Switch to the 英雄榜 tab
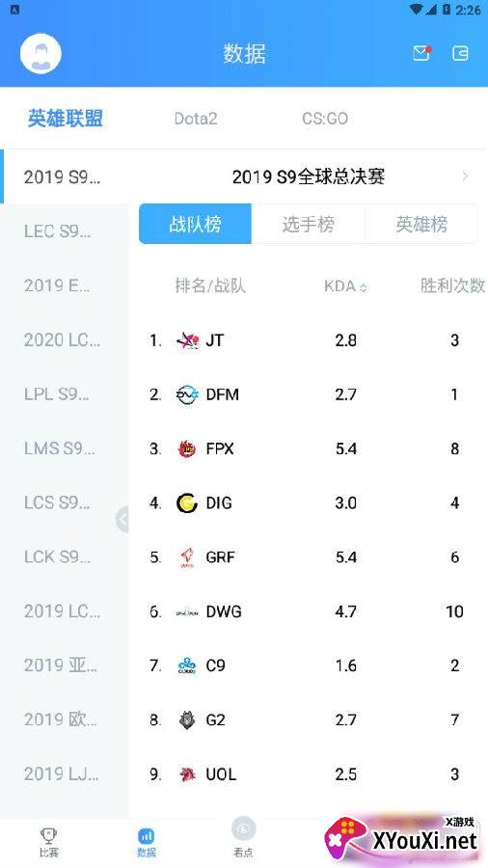Image resolution: width=488 pixels, height=868 pixels. (421, 224)
